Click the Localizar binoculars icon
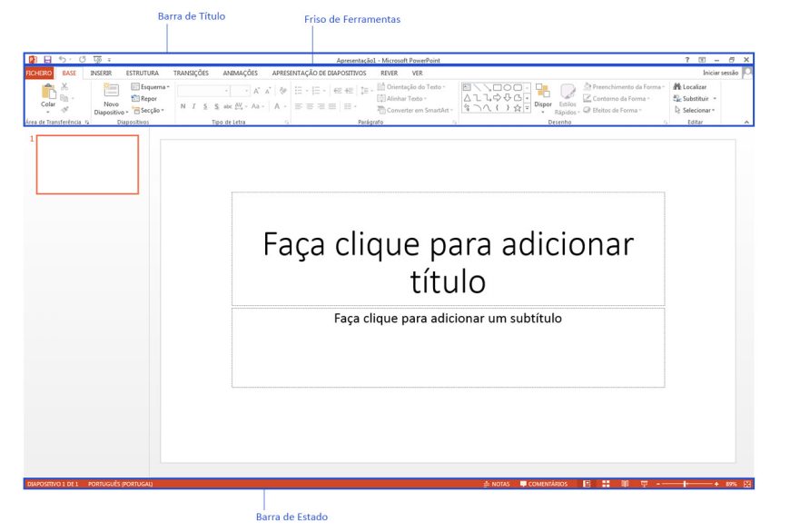790x532 pixels. click(676, 86)
